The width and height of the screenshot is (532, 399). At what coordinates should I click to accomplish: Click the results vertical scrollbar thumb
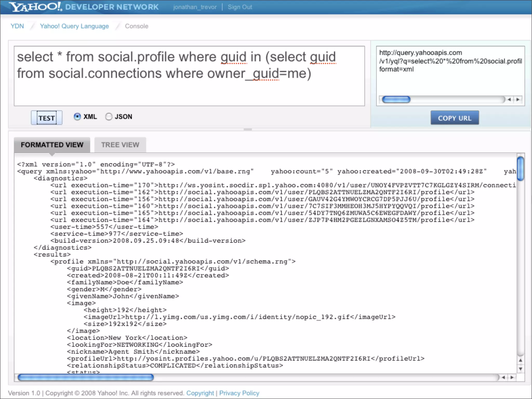[520, 169]
